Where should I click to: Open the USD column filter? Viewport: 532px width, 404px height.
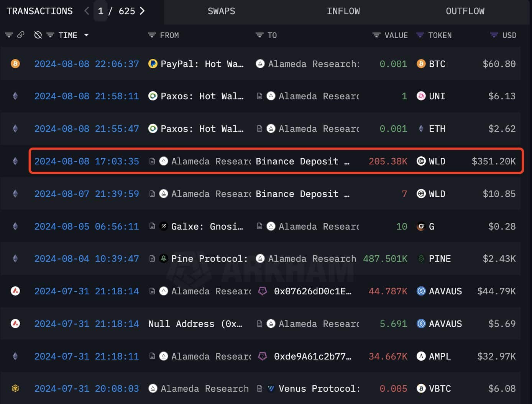(x=494, y=35)
